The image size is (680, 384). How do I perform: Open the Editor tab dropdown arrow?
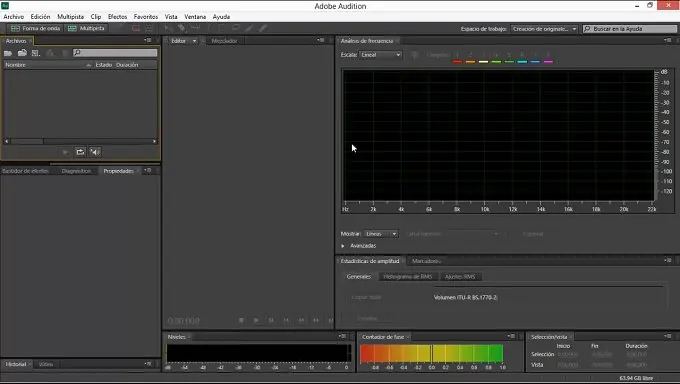click(x=194, y=41)
